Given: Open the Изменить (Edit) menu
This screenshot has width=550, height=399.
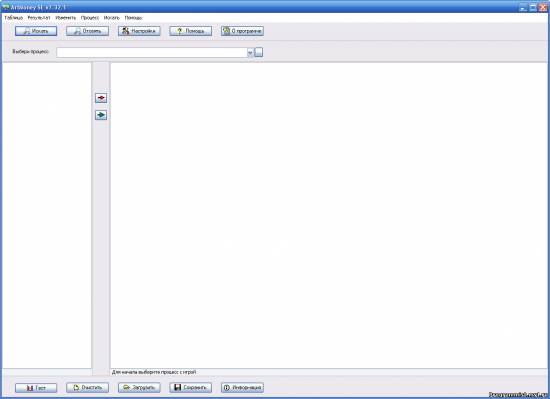Looking at the screenshot, I should coord(66,18).
